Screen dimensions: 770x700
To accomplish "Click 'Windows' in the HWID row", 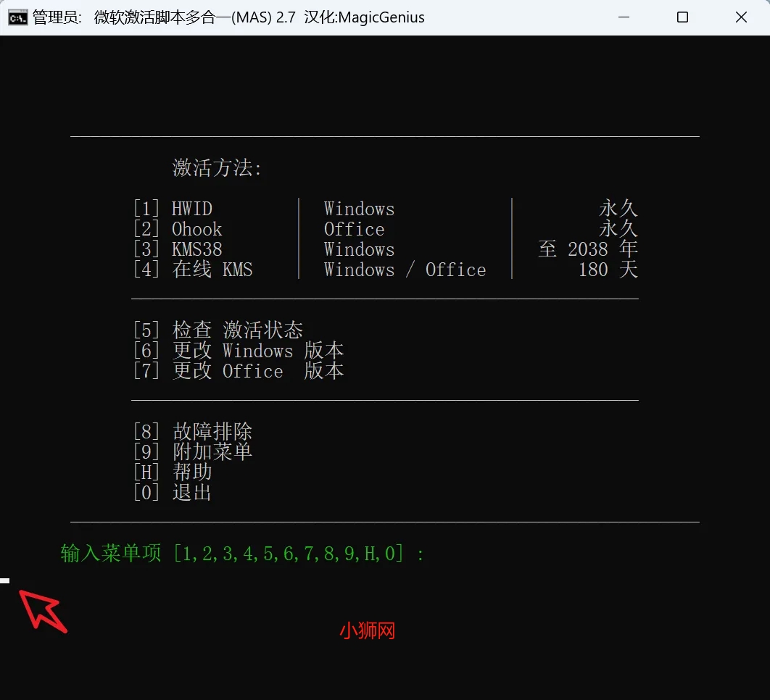I will click(x=359, y=209).
